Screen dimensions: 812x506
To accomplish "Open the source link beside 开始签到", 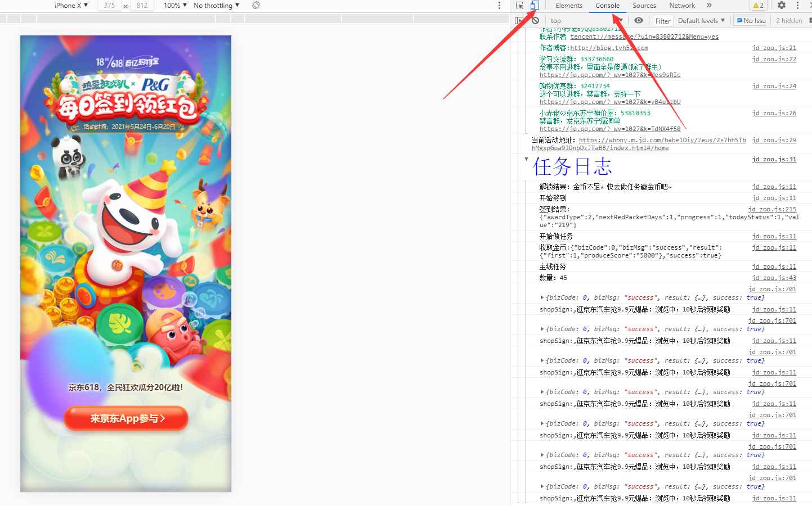I will tap(774, 198).
